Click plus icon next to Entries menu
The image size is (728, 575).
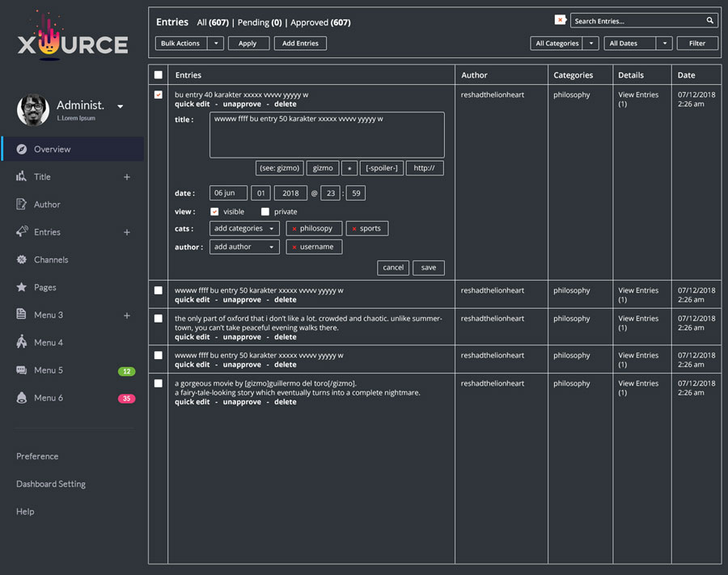(x=126, y=232)
